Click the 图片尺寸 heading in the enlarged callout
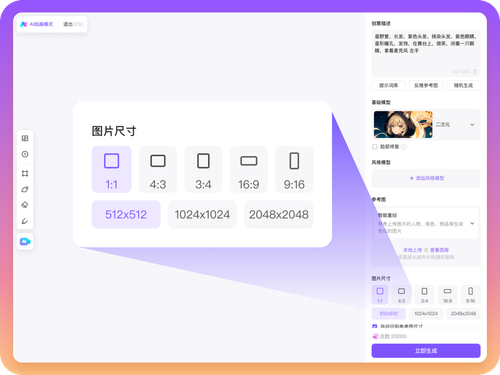 [x=114, y=131]
